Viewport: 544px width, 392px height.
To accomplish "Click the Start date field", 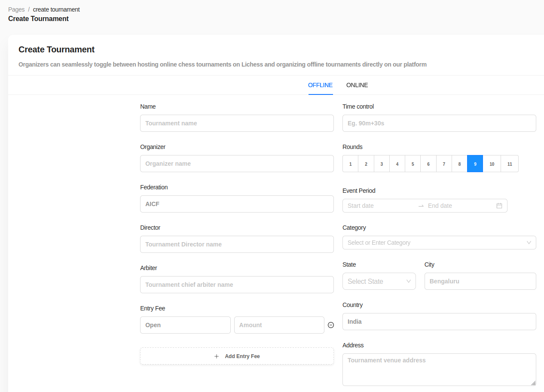I will point(380,206).
